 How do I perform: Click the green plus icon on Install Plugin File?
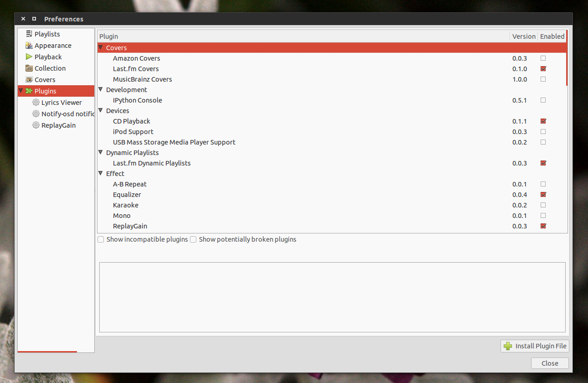pos(508,346)
